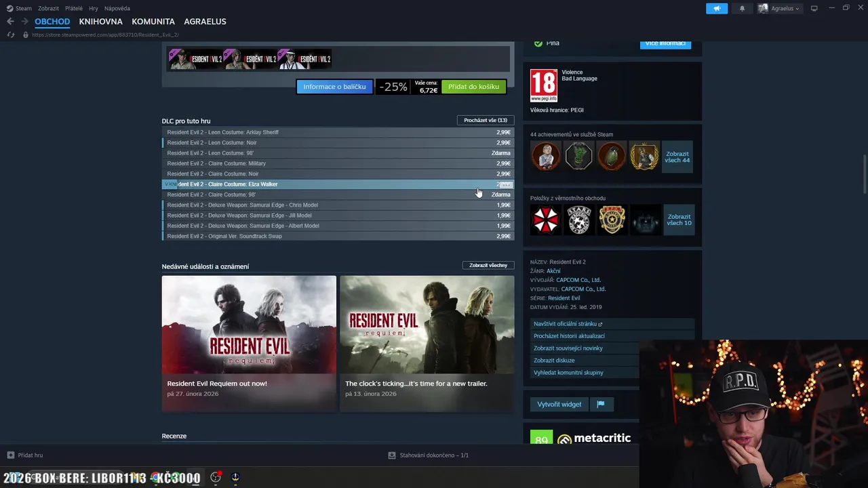The width and height of the screenshot is (868, 488).
Task: Open the notifications bell
Action: click(742, 8)
